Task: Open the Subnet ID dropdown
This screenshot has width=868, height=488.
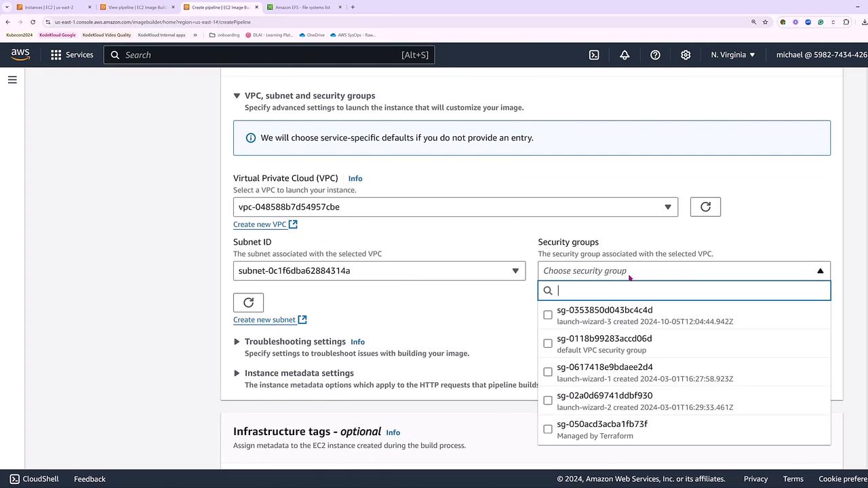Action: (x=379, y=271)
